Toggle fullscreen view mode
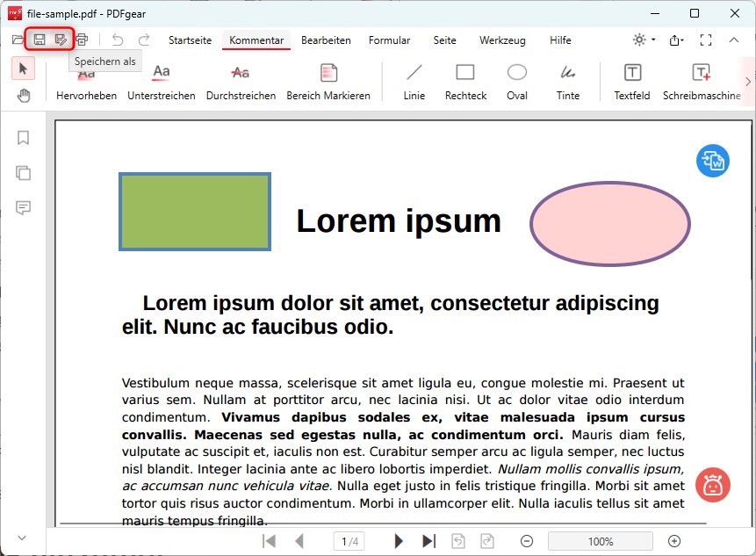This screenshot has height=556, width=756. 705,40
